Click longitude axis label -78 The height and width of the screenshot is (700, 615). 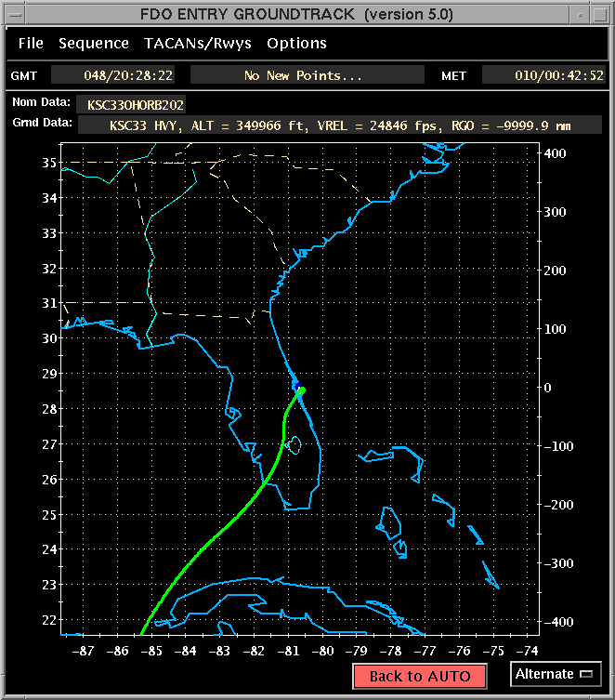tap(391, 651)
